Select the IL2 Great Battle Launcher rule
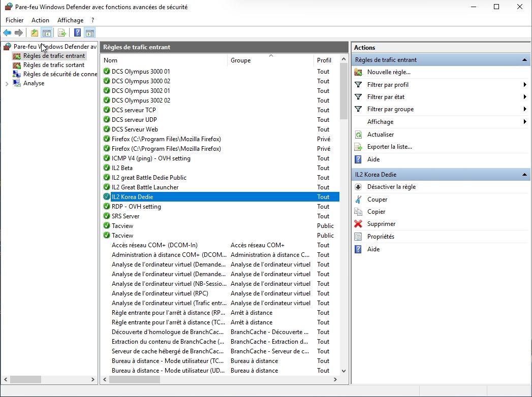Image resolution: width=532 pixels, height=397 pixels. [220, 187]
